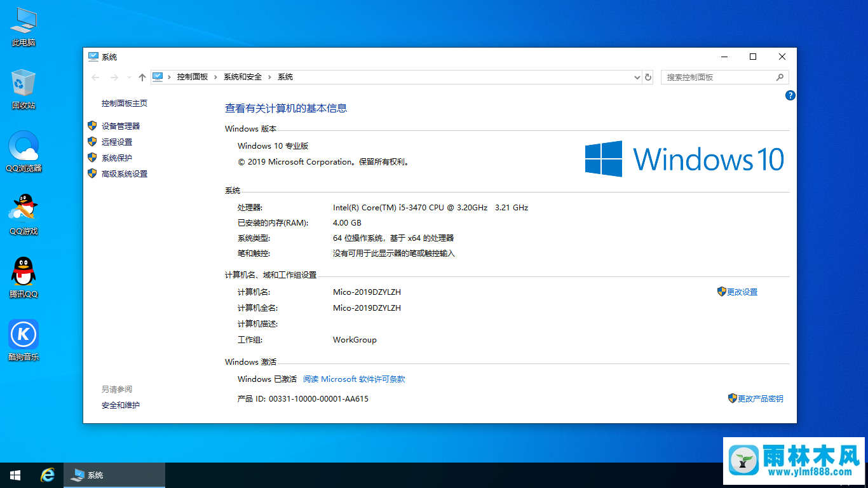
Task: Go to 系统和安全 in the breadcrumb
Action: [243, 77]
